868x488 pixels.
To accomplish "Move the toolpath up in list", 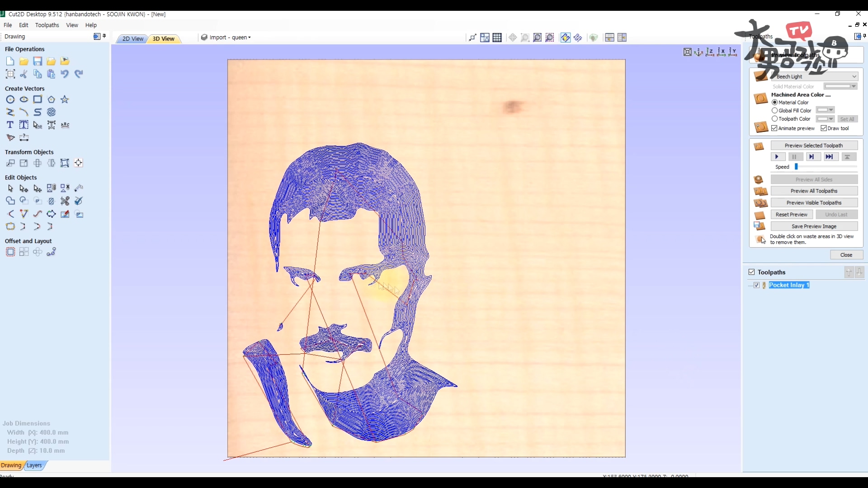I will [x=849, y=272].
